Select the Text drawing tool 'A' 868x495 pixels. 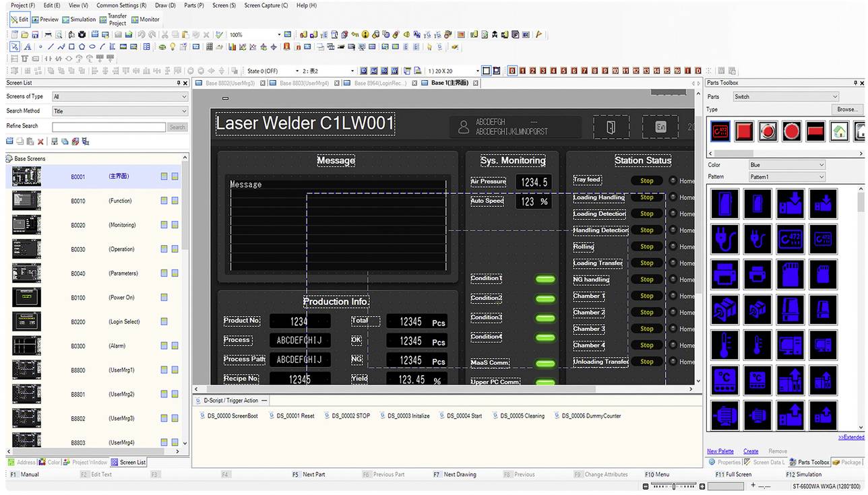click(28, 46)
